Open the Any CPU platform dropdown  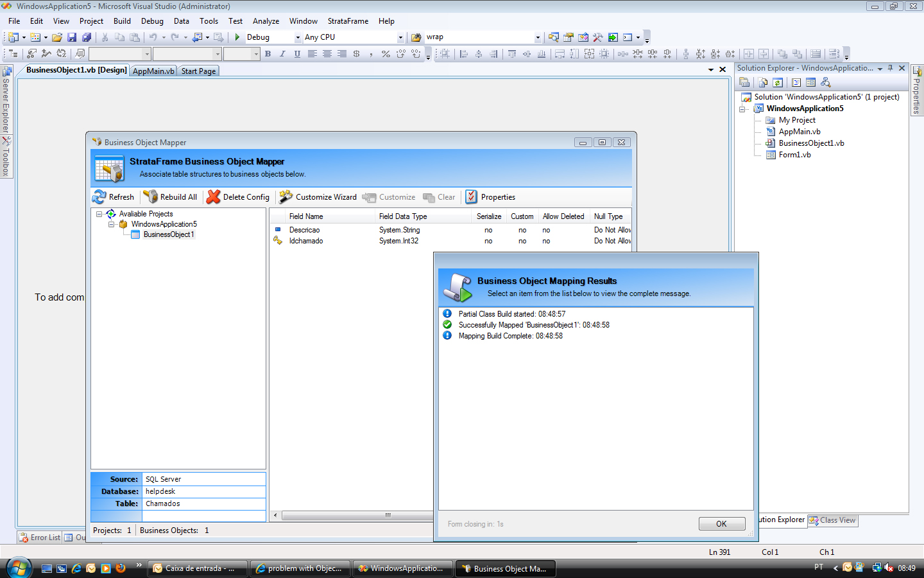400,37
